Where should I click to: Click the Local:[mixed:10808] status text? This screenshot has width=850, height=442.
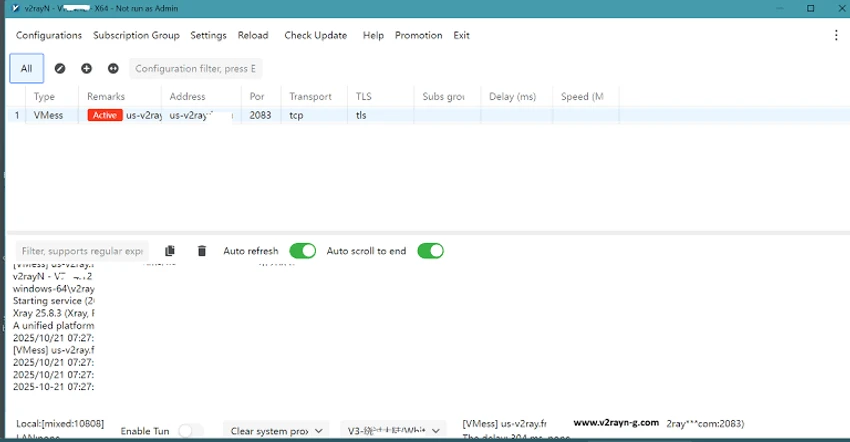pos(60,424)
